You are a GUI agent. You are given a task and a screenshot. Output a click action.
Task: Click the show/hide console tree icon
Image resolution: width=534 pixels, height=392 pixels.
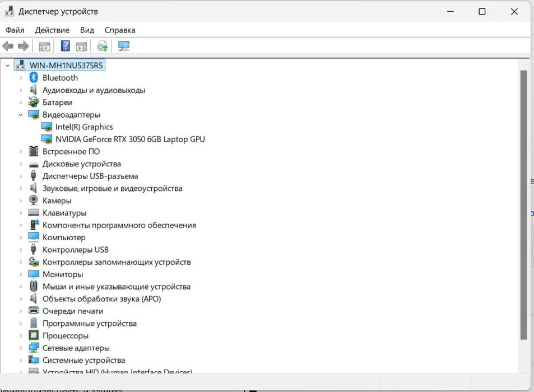(45, 46)
